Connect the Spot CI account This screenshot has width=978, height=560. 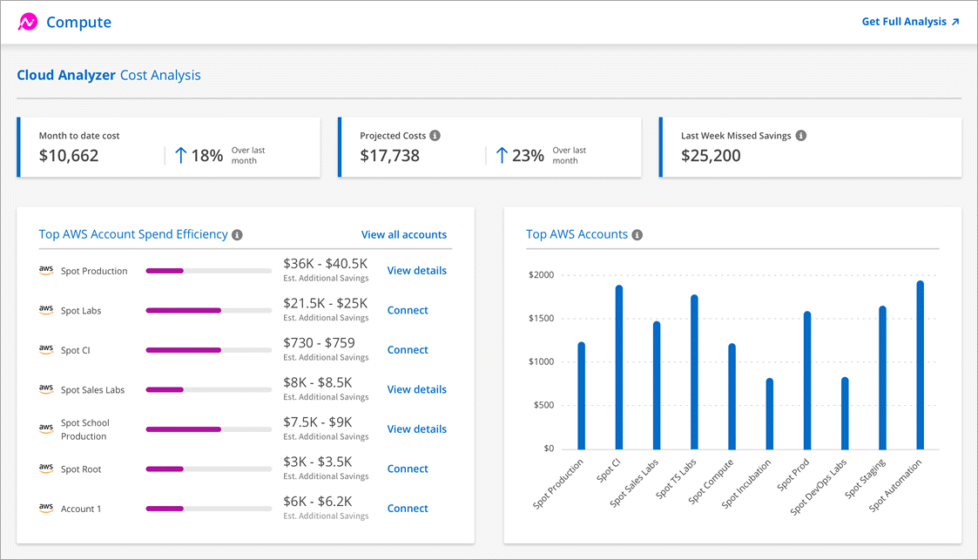[408, 350]
